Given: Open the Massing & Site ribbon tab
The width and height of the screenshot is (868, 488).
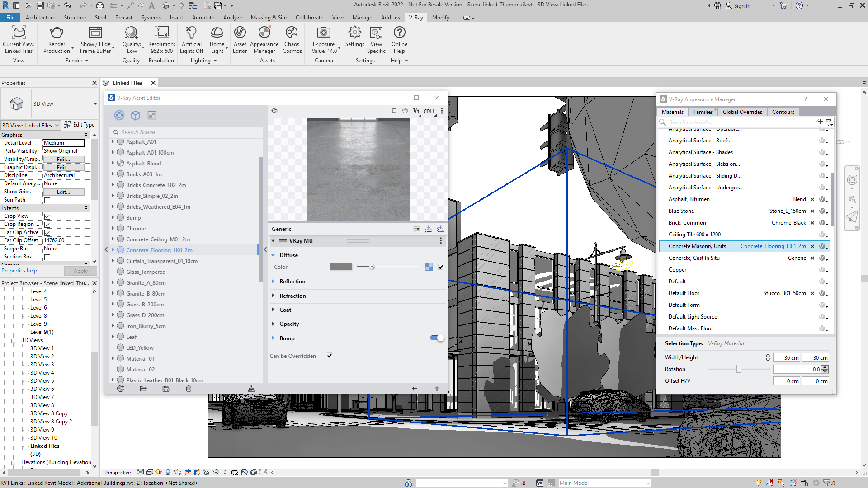Looking at the screenshot, I should tap(269, 18).
